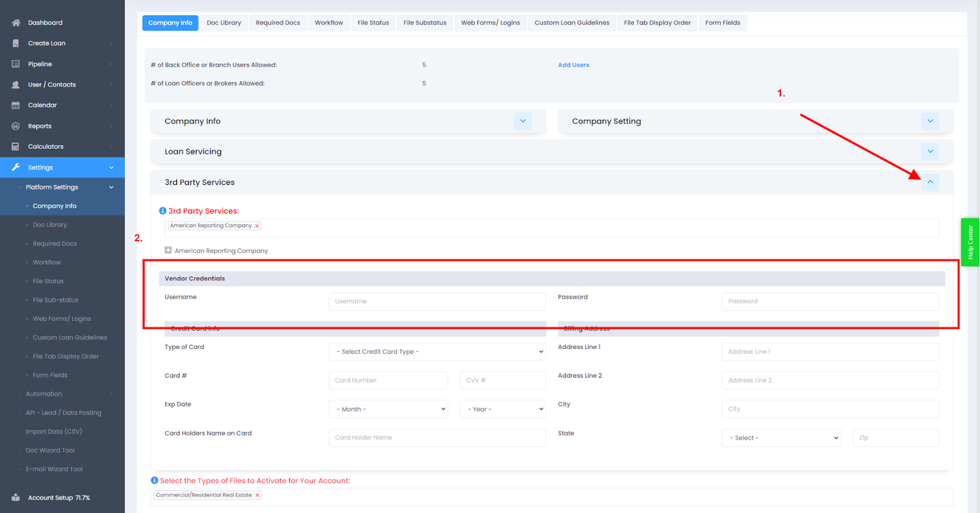Click Account Setup 71.7% progress item
Screen dimensions: 980x513
coord(59,498)
